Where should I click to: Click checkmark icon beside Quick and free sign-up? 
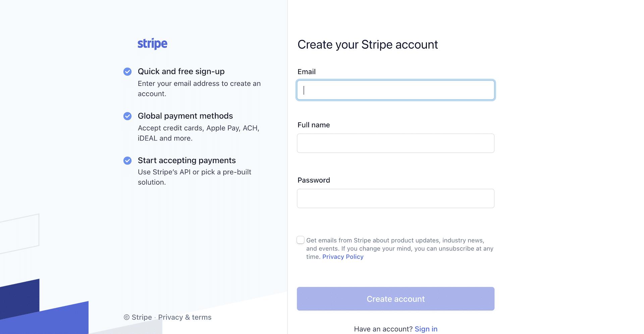point(127,72)
